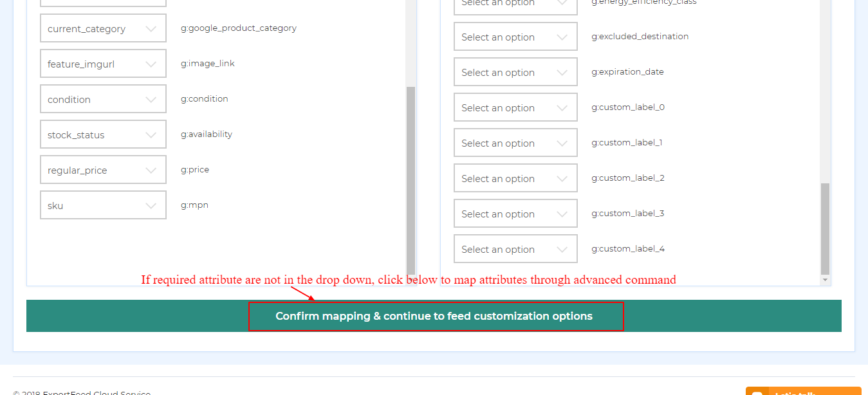Click the g:mpn label
Image resolution: width=868 pixels, height=395 pixels.
tap(194, 205)
